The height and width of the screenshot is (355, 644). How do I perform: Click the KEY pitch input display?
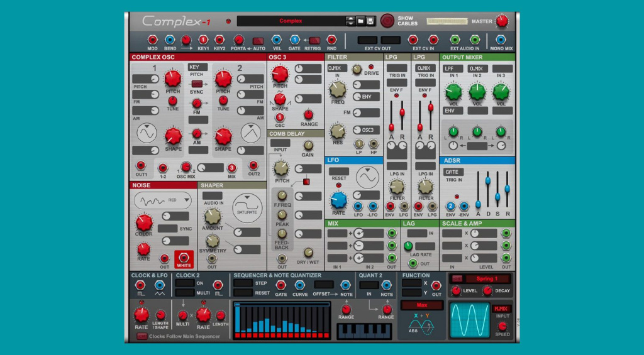pyautogui.click(x=198, y=67)
